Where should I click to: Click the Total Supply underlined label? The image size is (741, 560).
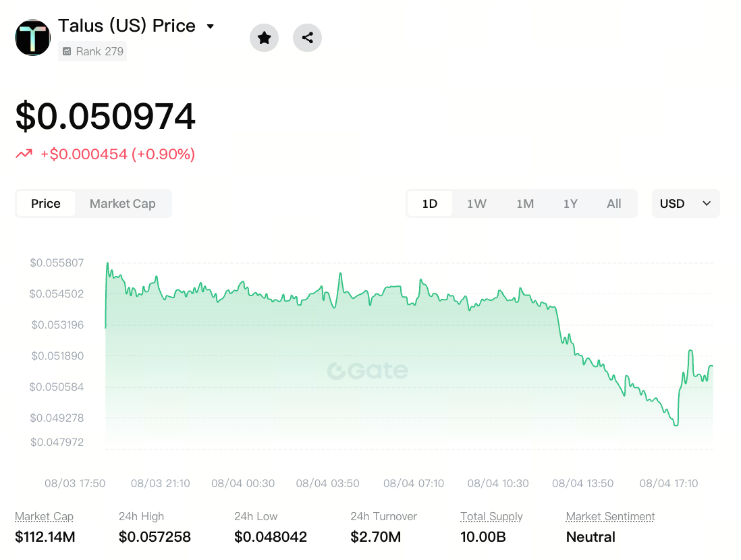[x=491, y=517]
